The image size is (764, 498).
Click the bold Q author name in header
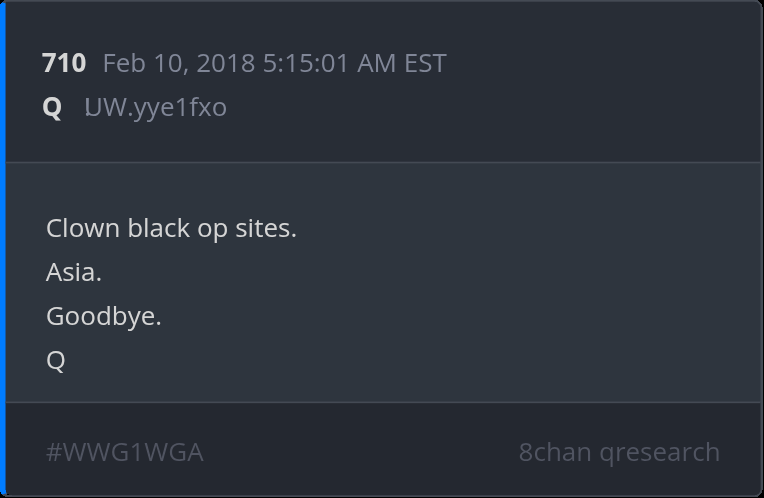tap(52, 107)
